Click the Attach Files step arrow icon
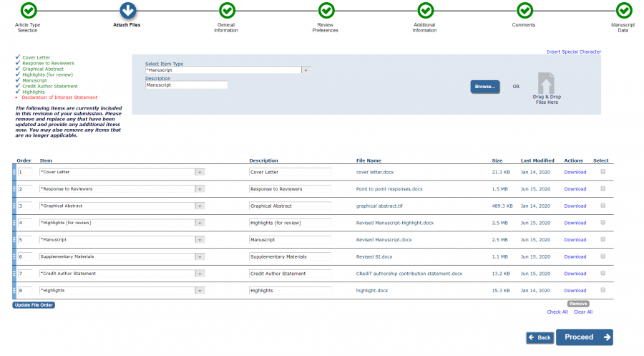This screenshot has height=356, width=644. [x=127, y=11]
